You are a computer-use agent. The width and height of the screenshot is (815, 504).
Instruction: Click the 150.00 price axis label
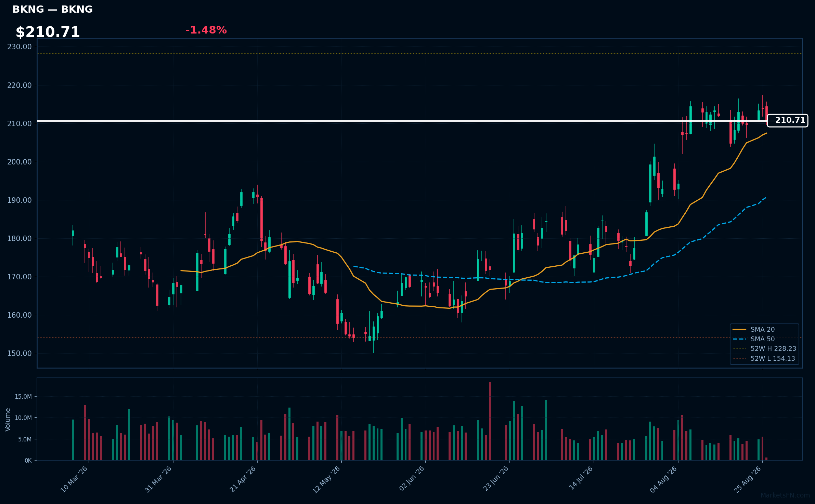20,353
